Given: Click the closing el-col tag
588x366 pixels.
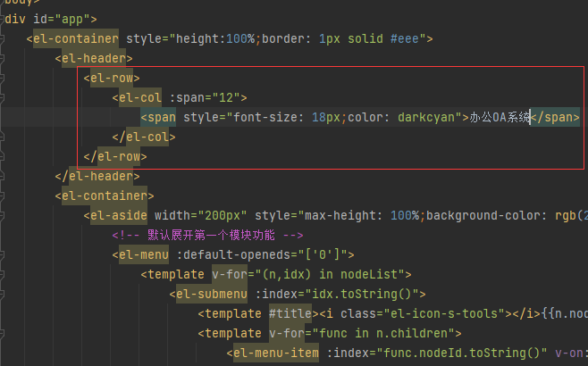Looking at the screenshot, I should [x=144, y=137].
